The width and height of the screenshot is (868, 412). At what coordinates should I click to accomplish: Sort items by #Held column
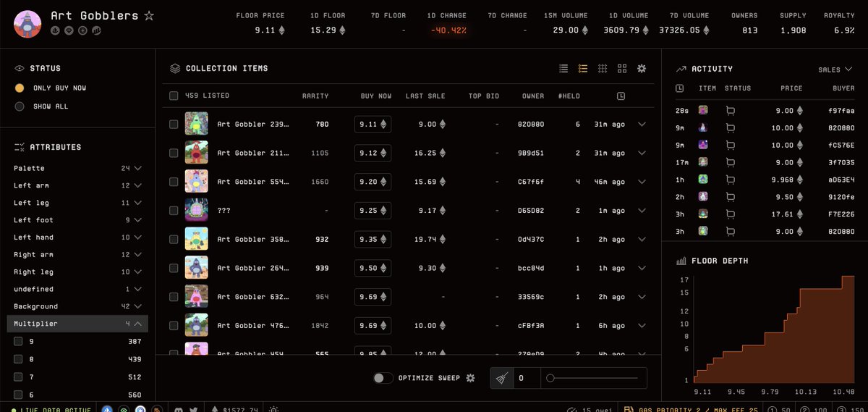coord(569,96)
